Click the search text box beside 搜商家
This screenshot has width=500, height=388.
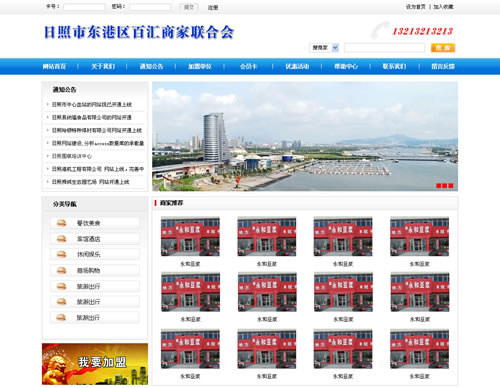click(x=384, y=48)
